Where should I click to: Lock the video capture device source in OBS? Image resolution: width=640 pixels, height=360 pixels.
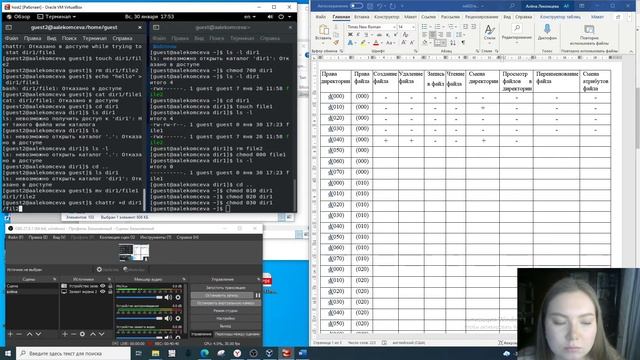pyautogui.click(x=110, y=286)
